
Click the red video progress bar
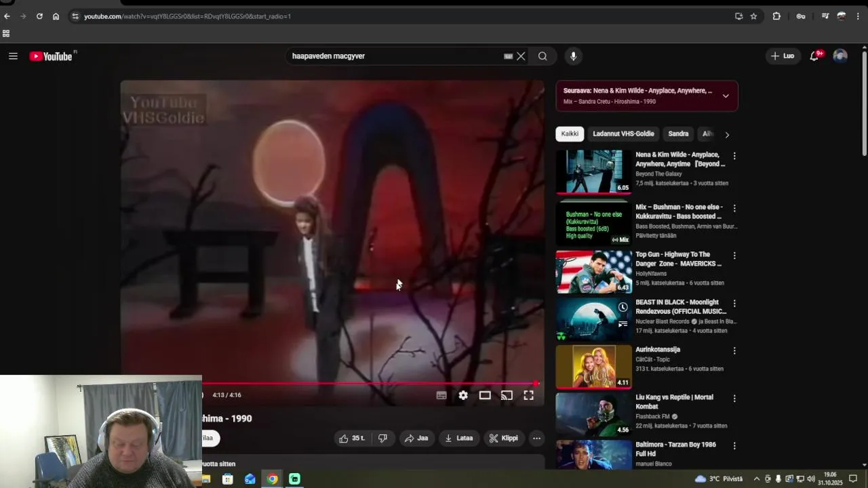369,384
